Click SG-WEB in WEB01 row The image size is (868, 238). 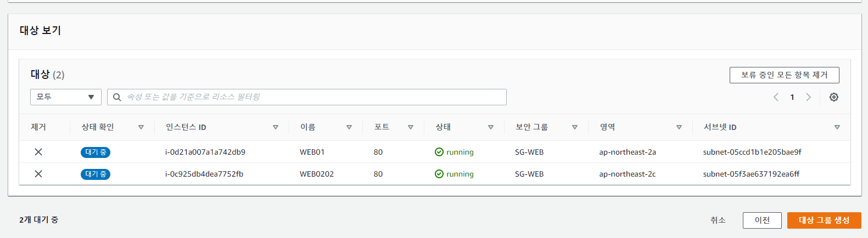529,152
